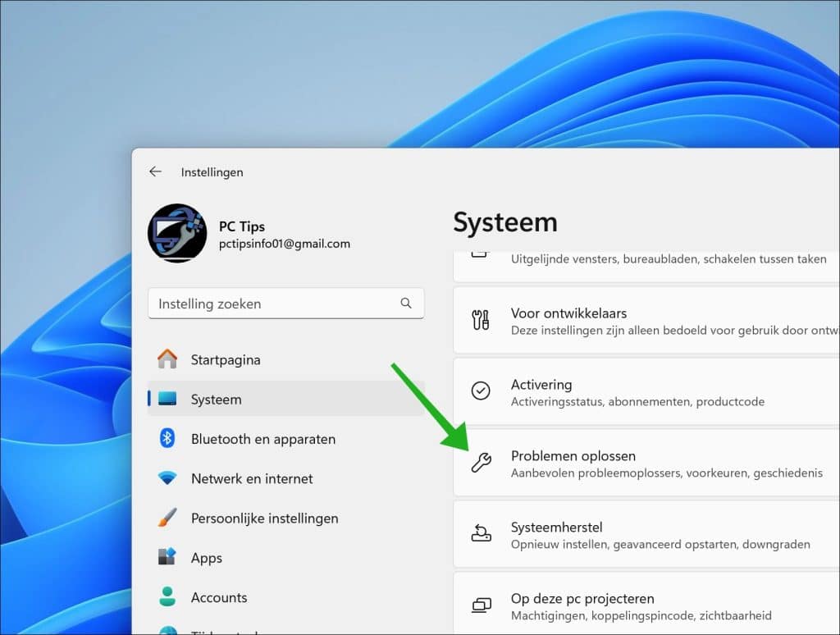Click the Activering checkmark icon

coord(481,391)
